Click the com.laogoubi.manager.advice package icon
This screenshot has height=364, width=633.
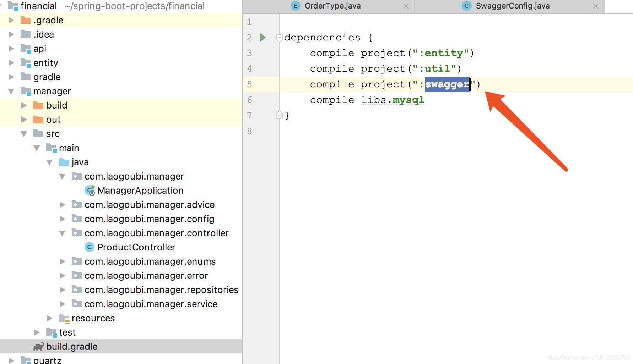coord(77,204)
